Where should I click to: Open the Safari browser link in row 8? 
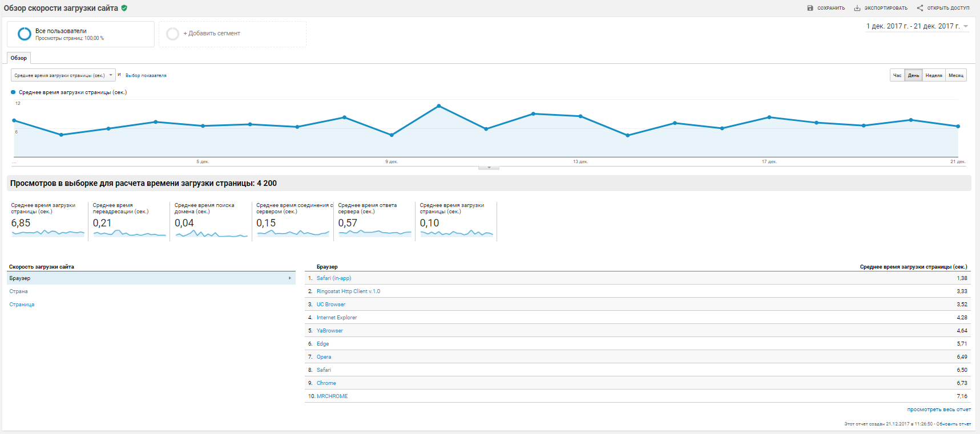324,370
